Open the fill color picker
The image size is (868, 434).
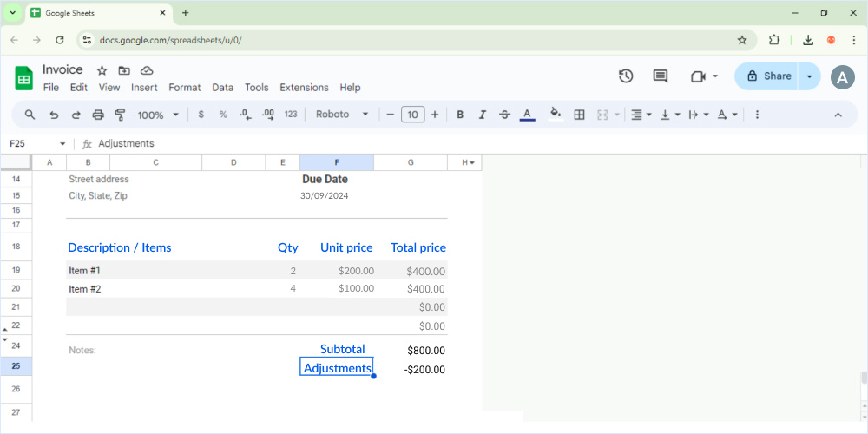(x=556, y=115)
